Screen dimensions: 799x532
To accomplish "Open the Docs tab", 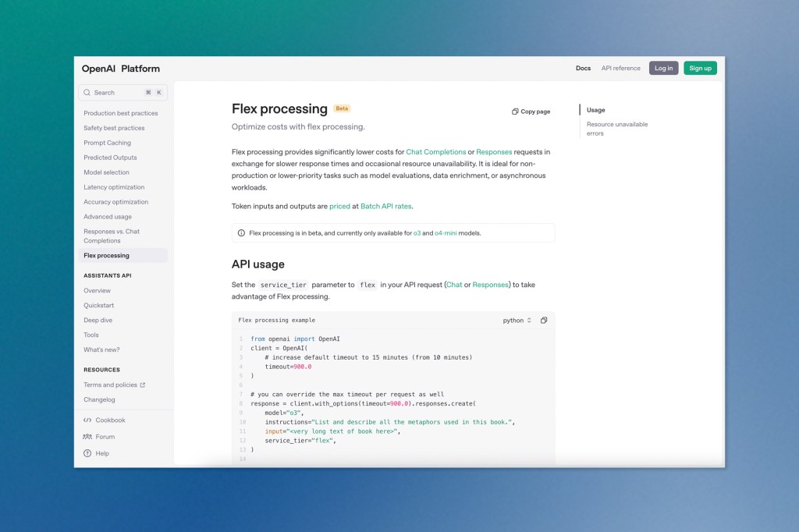I will click(x=583, y=69).
